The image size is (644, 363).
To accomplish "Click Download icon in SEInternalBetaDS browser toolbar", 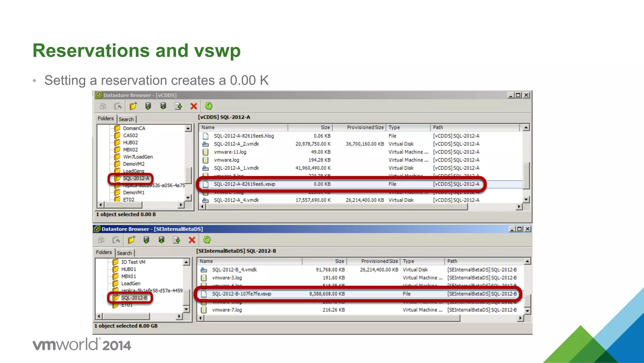I will (x=161, y=240).
